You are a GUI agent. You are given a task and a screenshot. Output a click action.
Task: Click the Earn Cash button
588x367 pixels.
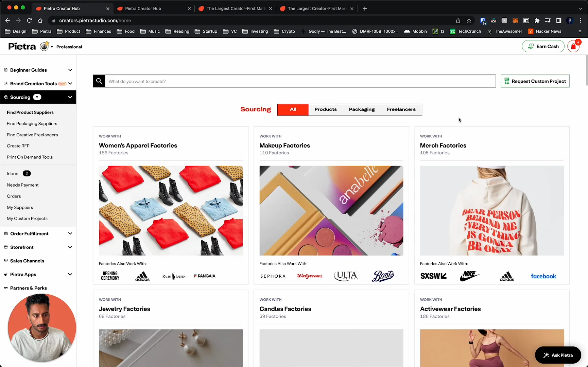(x=543, y=46)
